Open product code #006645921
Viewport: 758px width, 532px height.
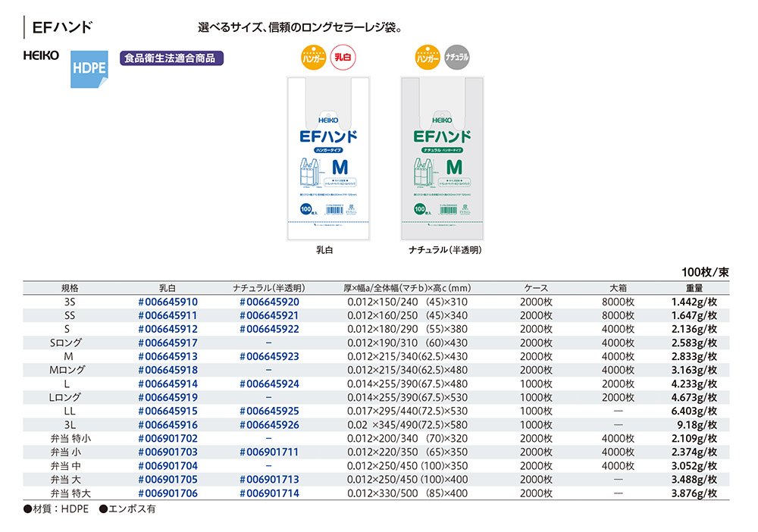[x=269, y=315]
